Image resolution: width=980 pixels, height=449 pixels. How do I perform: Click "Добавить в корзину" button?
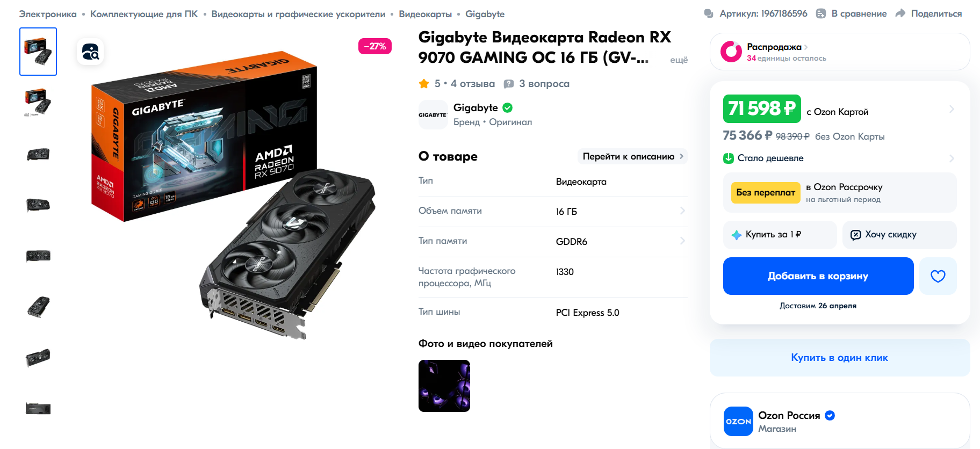pos(818,276)
